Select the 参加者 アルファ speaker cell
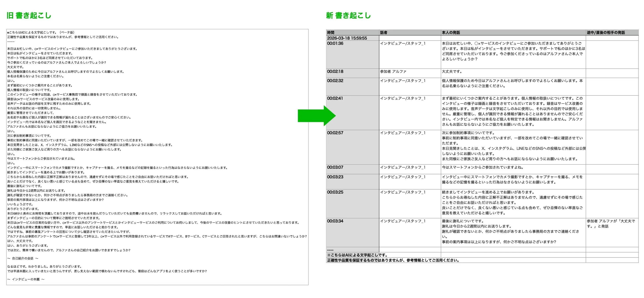Image resolution: width=644 pixels, height=298 pixels. point(393,72)
